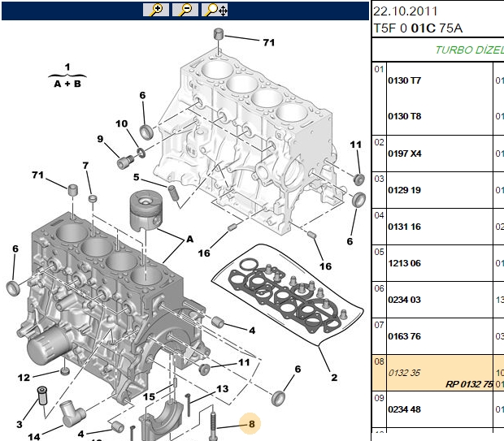The width and height of the screenshot is (504, 441).
Task: Select callout 4 above lower callout 11
Action: click(x=252, y=331)
